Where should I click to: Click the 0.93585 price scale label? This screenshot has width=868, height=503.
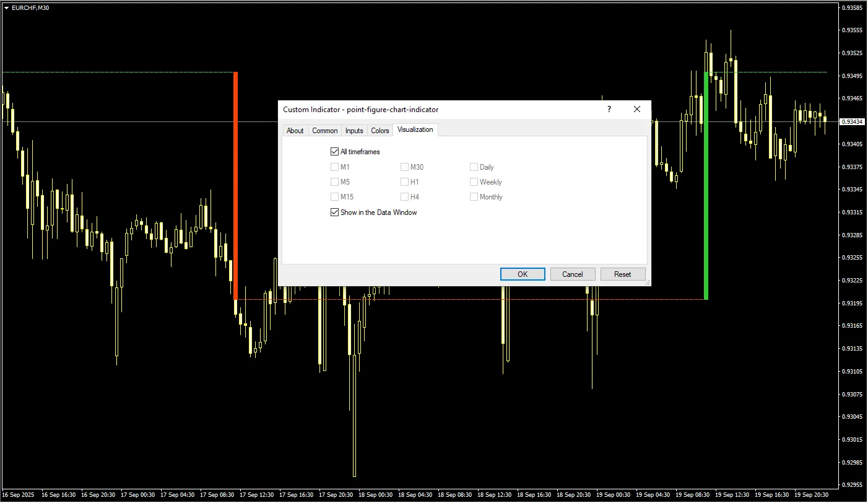pyautogui.click(x=854, y=7)
